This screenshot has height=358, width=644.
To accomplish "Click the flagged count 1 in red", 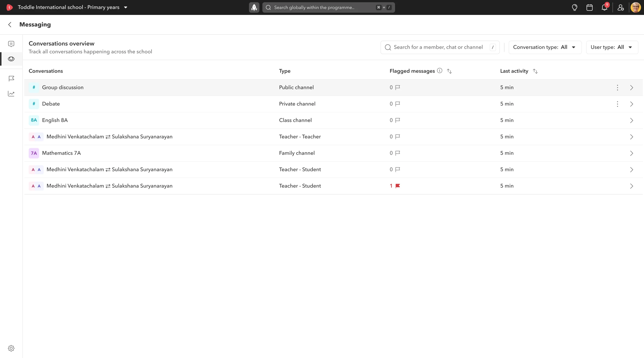I will (x=391, y=186).
